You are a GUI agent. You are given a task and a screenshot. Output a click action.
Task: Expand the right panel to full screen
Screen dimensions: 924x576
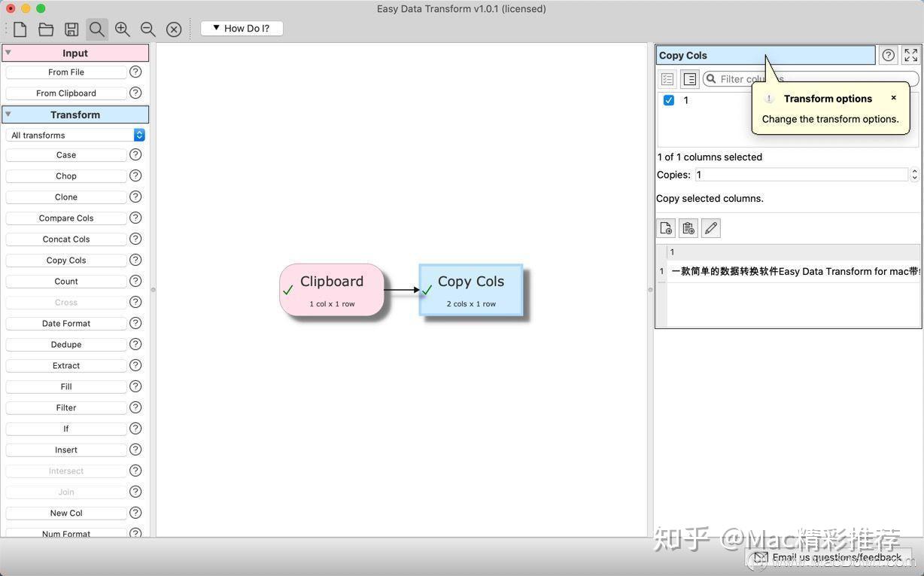tap(910, 55)
